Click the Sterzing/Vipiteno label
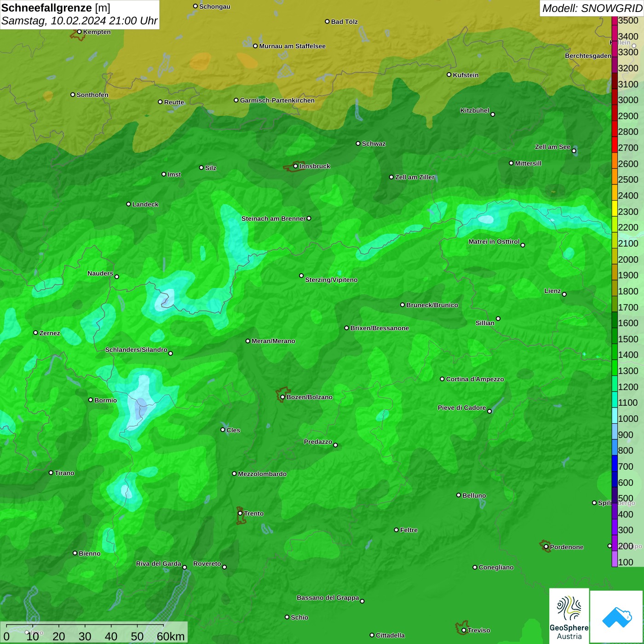 coord(331,280)
